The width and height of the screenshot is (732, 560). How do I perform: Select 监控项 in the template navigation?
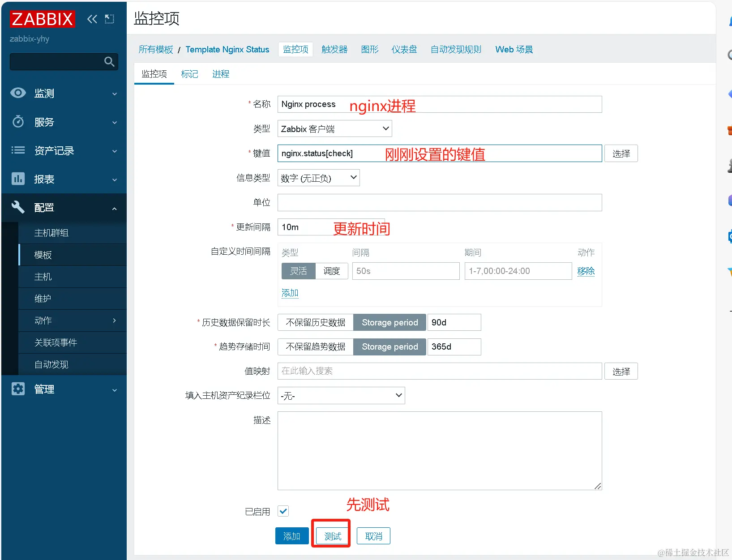tap(295, 49)
